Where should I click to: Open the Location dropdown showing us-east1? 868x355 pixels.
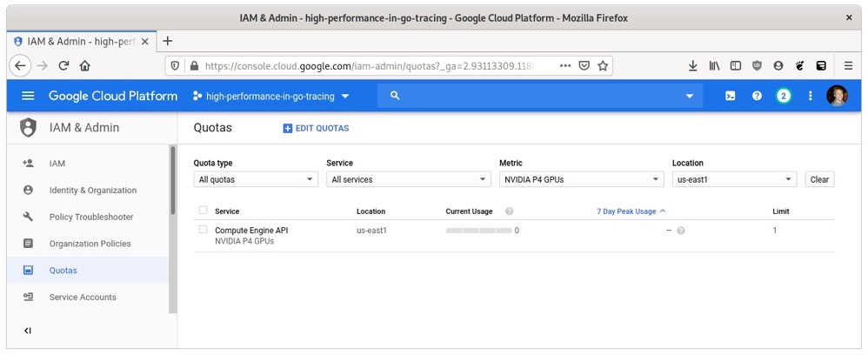click(x=735, y=179)
